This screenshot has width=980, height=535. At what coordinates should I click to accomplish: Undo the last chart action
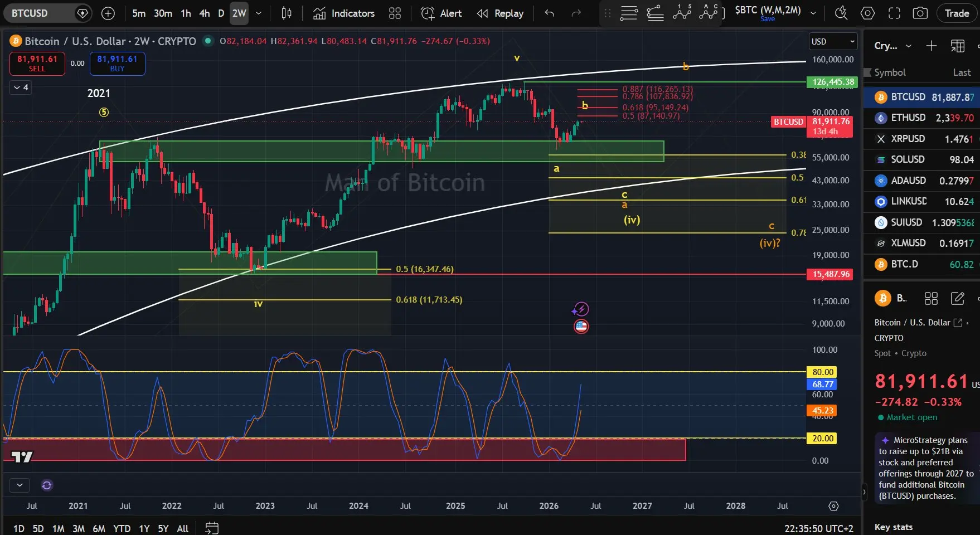click(550, 13)
